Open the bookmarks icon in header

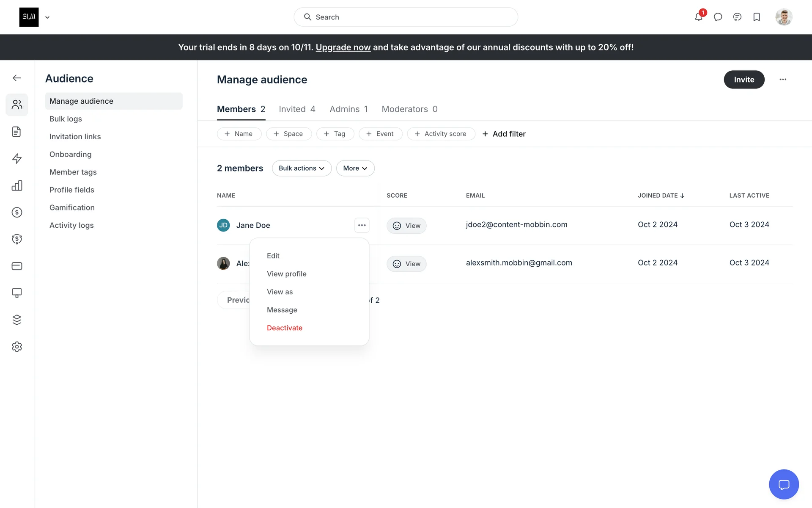click(x=757, y=17)
